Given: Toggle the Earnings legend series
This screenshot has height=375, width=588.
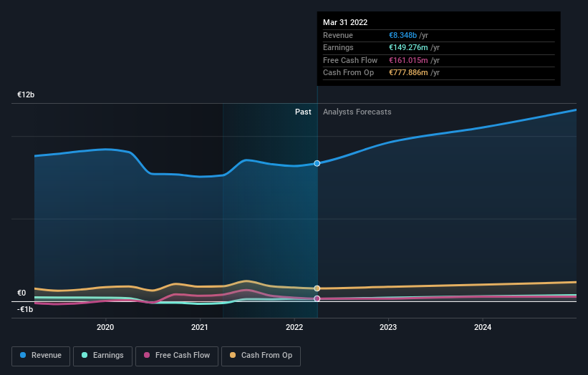Looking at the screenshot, I should click(102, 356).
